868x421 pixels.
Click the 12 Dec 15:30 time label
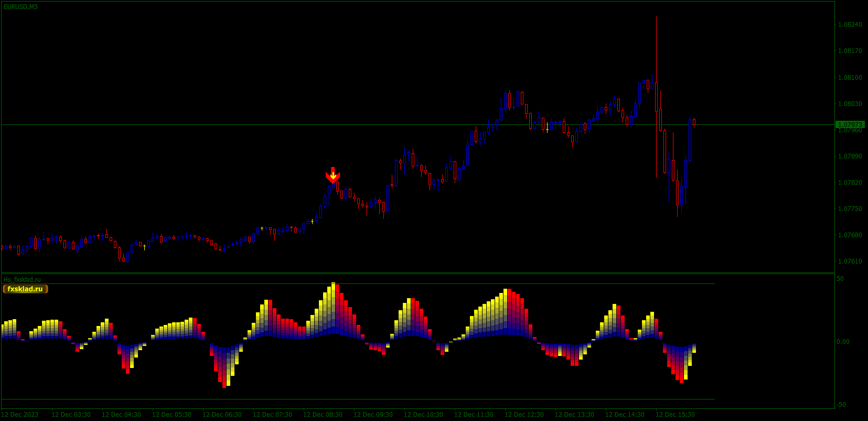tap(675, 415)
